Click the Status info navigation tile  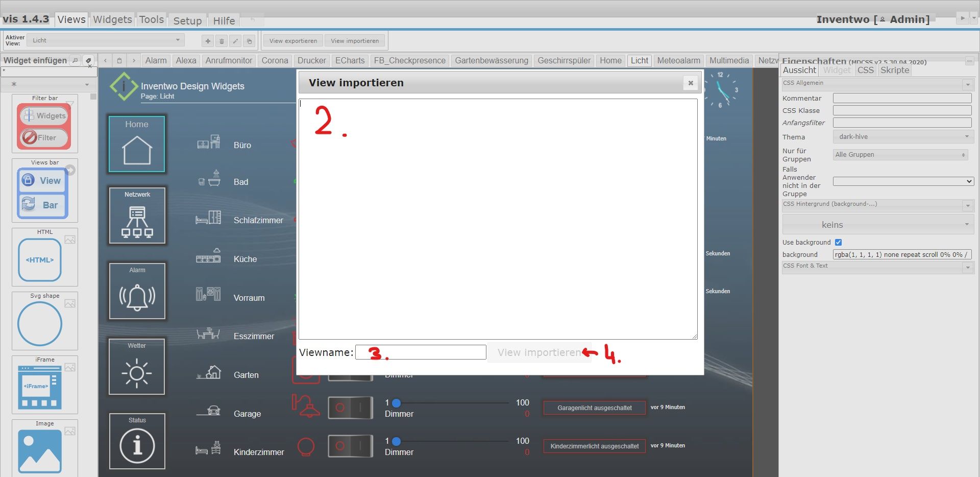point(137,441)
